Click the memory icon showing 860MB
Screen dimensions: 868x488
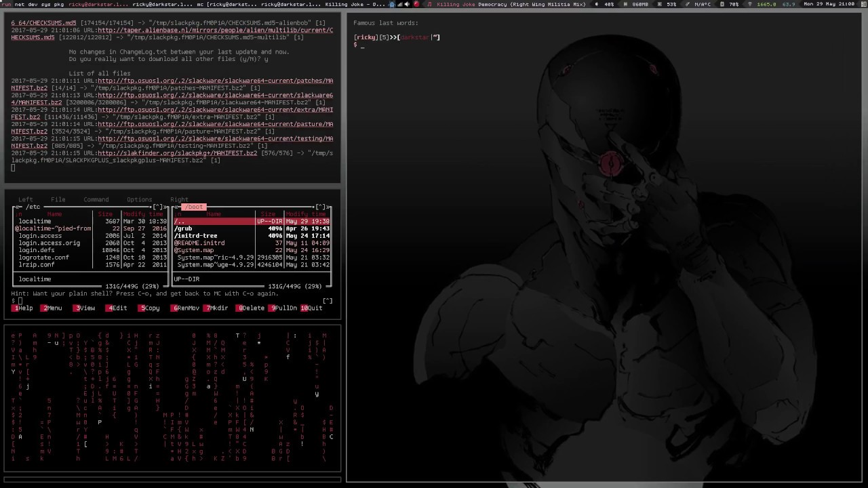(624, 4)
